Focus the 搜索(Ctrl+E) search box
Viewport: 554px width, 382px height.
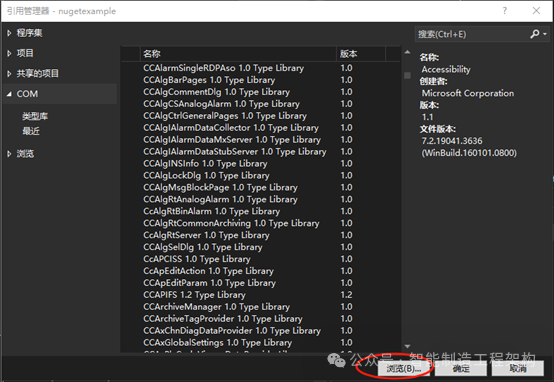(x=472, y=34)
